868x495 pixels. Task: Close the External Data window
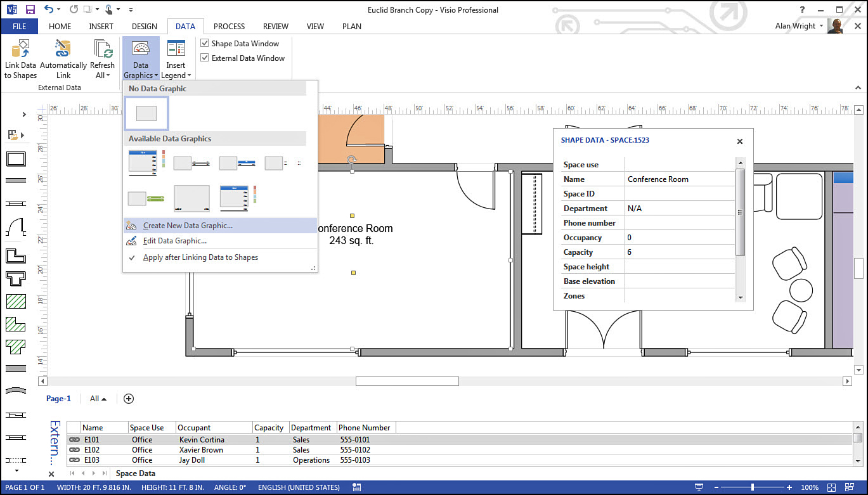(x=52, y=474)
